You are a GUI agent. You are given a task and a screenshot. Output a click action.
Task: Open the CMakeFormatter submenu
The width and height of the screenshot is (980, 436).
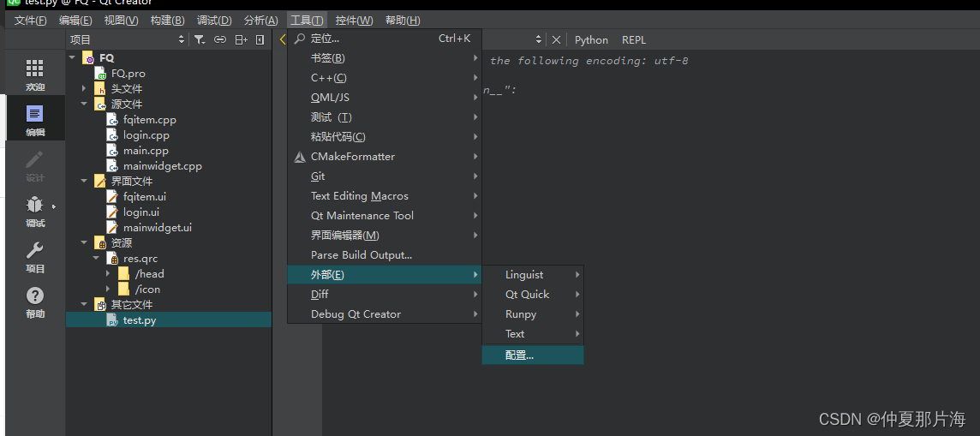tap(385, 157)
